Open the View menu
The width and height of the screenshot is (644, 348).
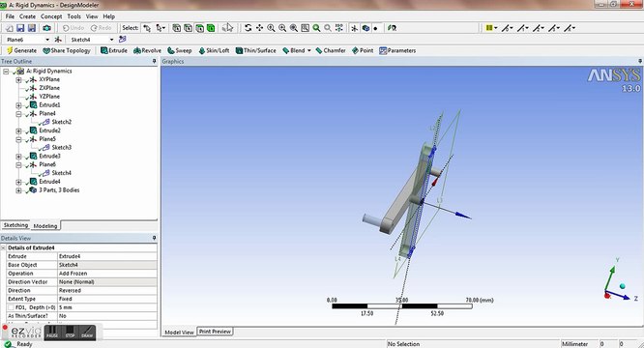tap(92, 16)
